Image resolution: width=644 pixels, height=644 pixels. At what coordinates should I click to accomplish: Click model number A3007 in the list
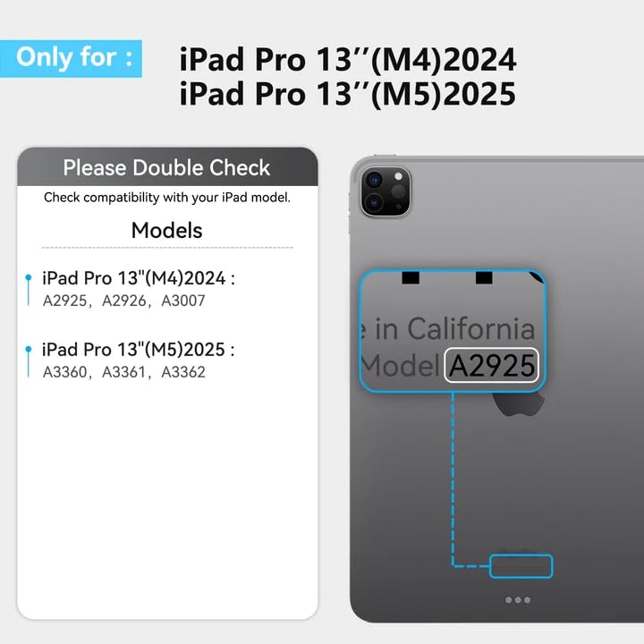183,301
